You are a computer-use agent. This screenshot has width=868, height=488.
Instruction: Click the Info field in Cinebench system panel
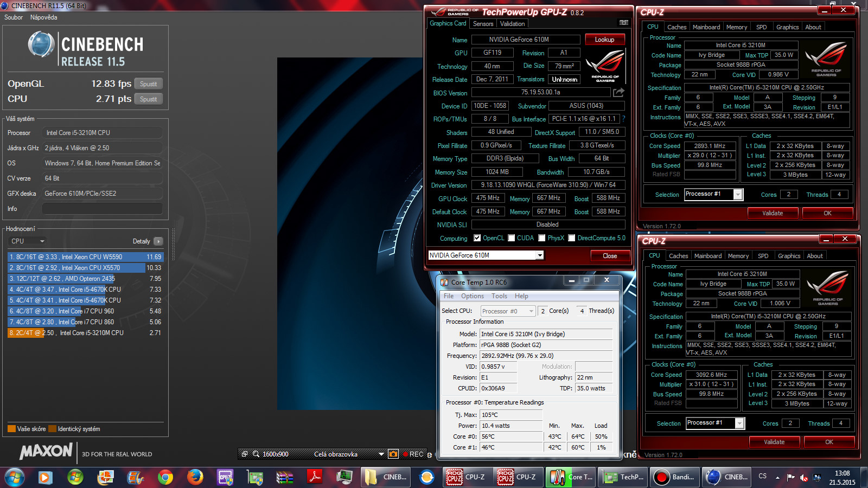pos(103,208)
